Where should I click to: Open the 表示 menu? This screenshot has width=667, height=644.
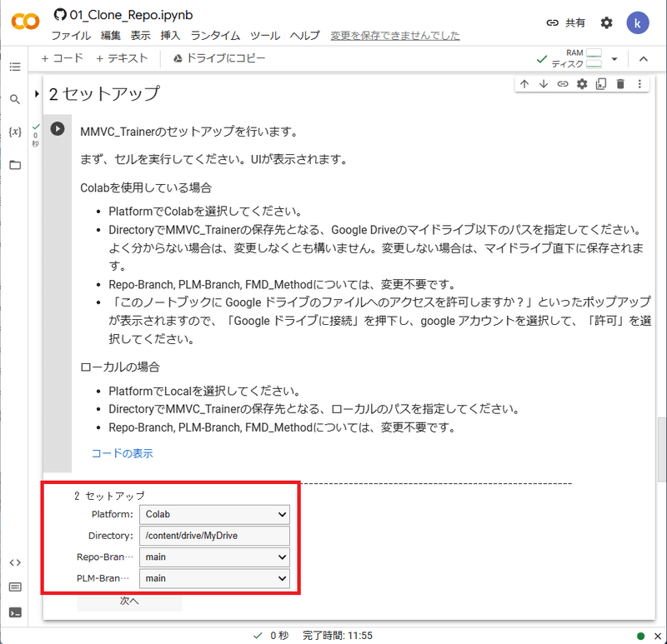pyautogui.click(x=140, y=36)
